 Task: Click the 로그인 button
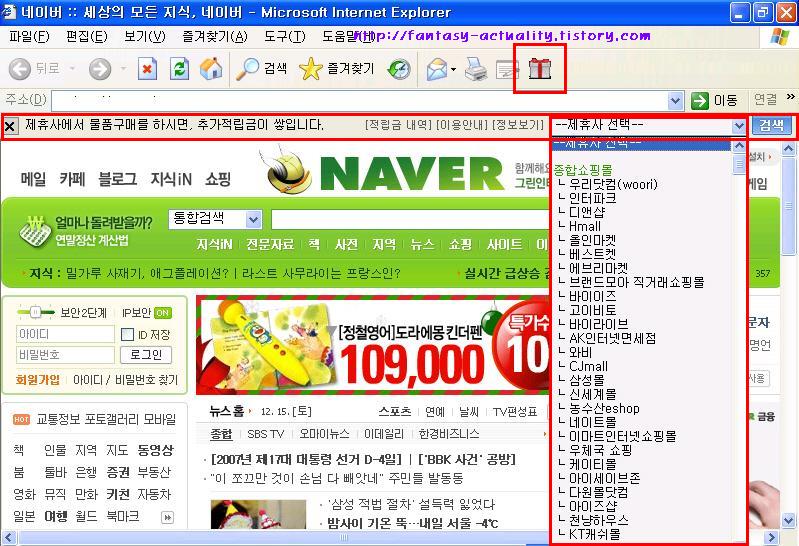tap(146, 355)
